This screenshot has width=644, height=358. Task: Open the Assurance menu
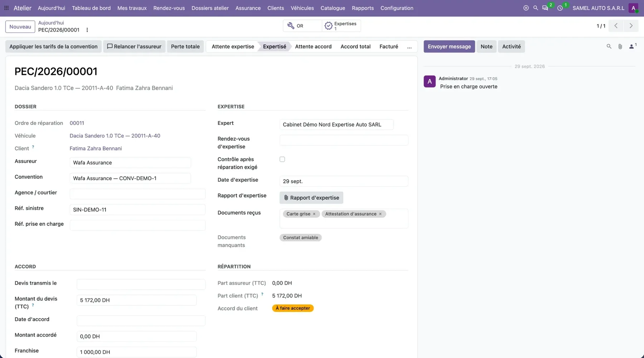(248, 8)
